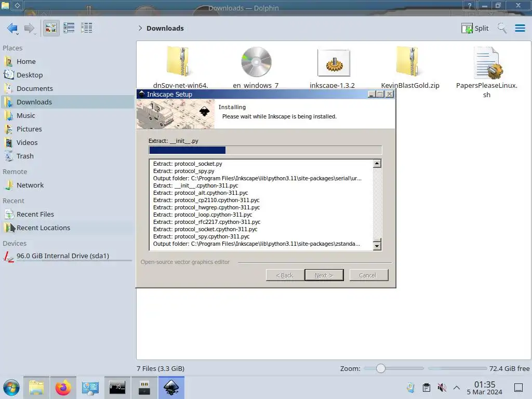Open Recent Locations in sidebar
Viewport: 532px width, 399px height.
point(67,228)
